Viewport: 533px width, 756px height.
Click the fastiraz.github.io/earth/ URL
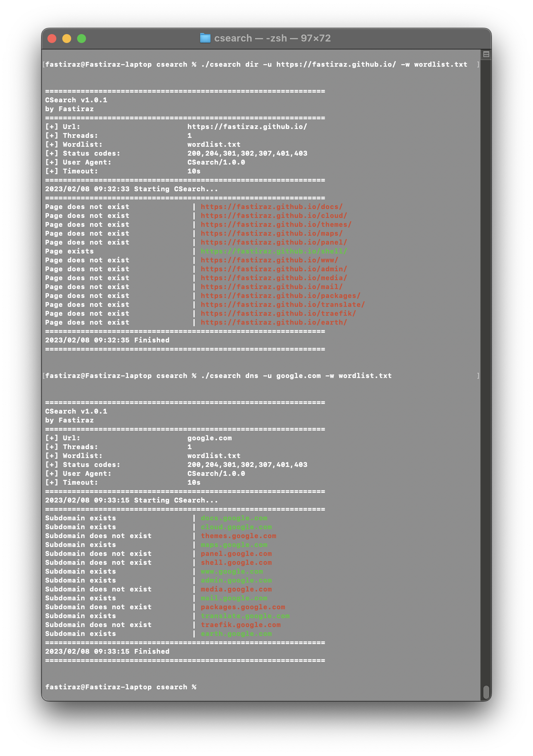[274, 322]
